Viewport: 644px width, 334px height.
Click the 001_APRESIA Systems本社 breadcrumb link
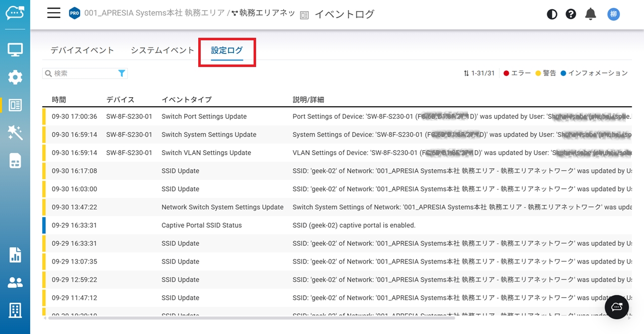154,14
